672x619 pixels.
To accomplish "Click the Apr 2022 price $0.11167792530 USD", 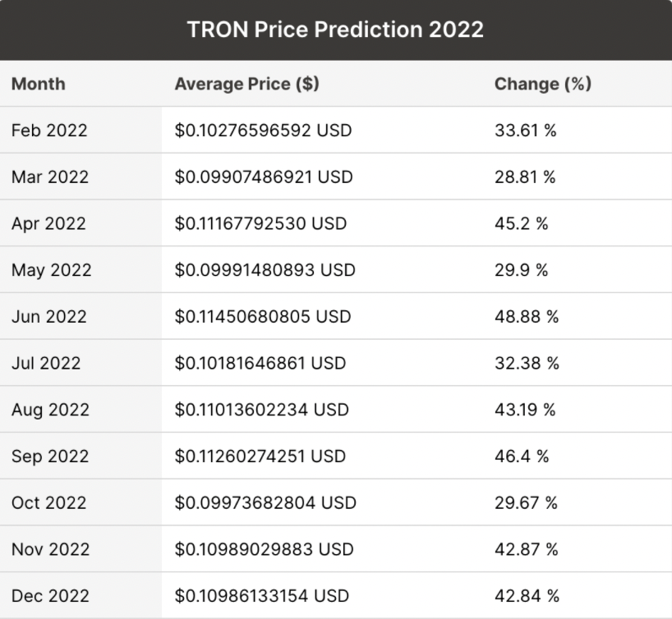I will coord(260,223).
